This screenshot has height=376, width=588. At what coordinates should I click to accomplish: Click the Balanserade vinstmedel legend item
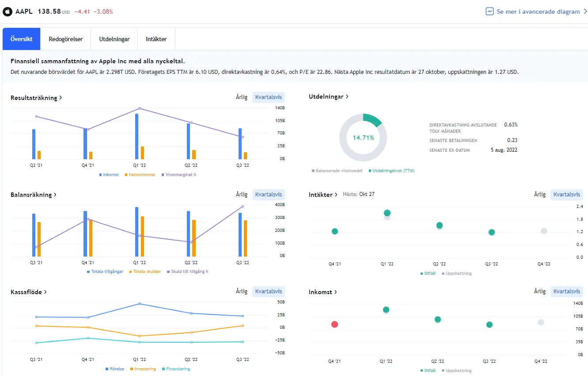coord(338,170)
